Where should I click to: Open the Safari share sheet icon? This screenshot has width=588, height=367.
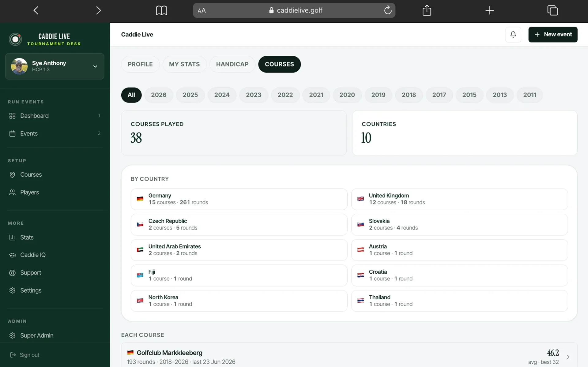click(x=427, y=10)
